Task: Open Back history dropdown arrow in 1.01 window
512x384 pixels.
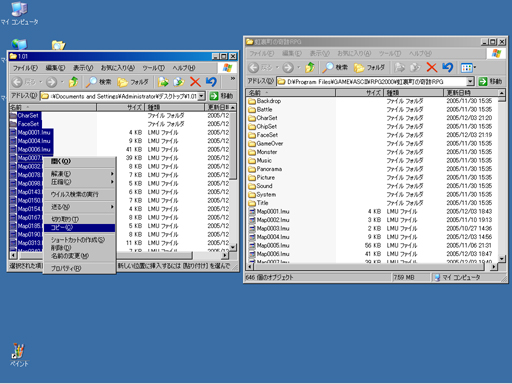Action: pyautogui.click(x=40, y=82)
